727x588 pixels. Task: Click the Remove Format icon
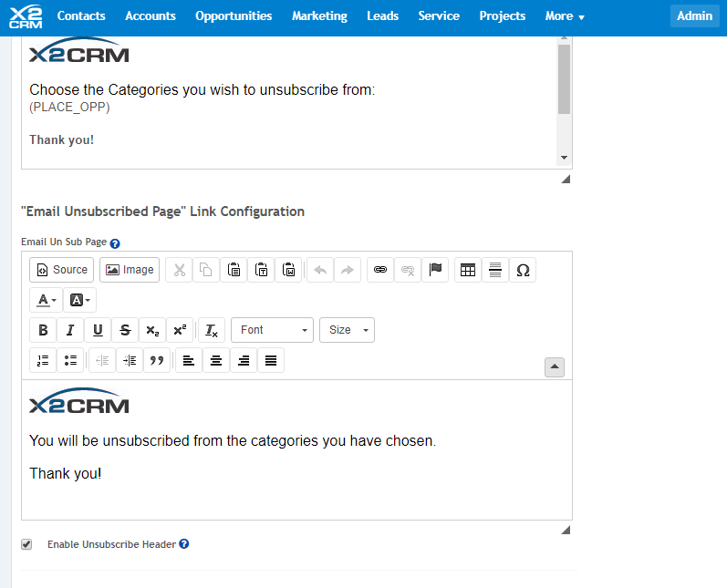pyautogui.click(x=212, y=330)
